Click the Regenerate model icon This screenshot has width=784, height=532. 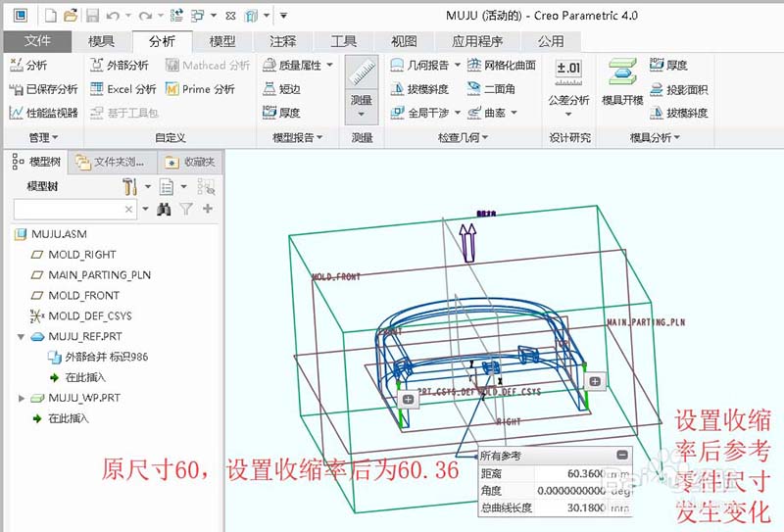[176, 16]
